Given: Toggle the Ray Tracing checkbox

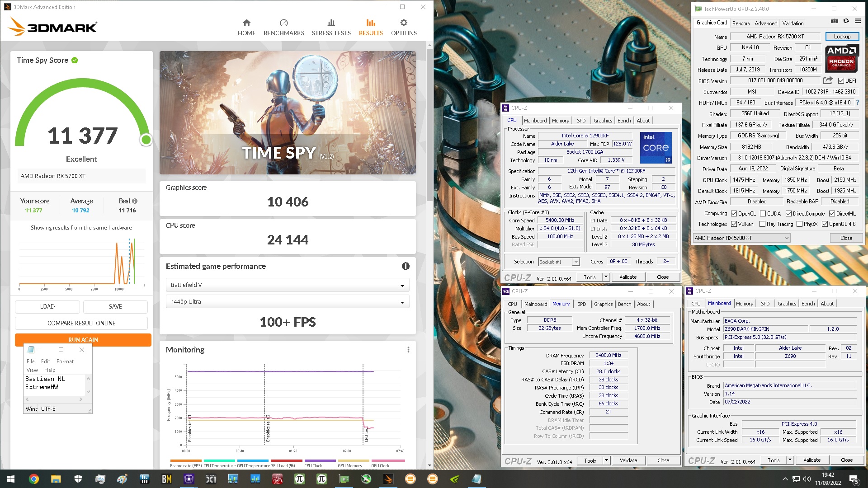Looking at the screenshot, I should (762, 224).
